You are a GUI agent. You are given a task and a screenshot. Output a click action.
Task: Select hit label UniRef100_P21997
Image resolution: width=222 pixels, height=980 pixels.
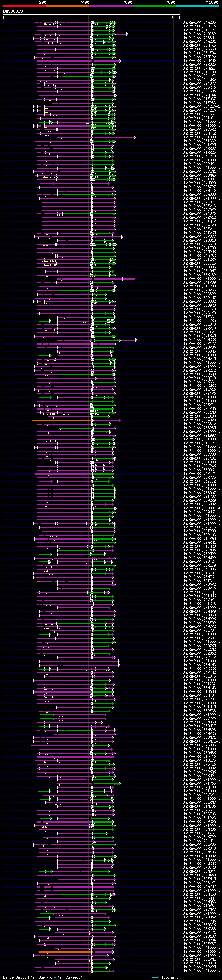199,436
